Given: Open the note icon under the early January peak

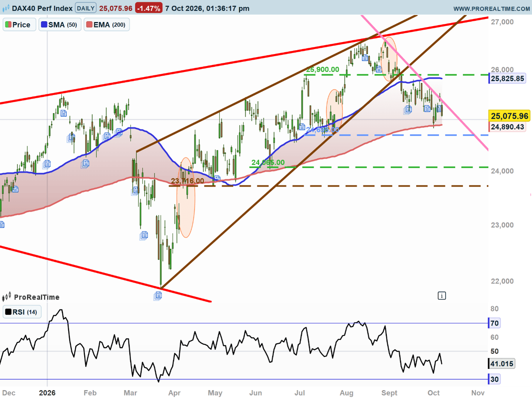Looking at the screenshot, I should 64,113.
